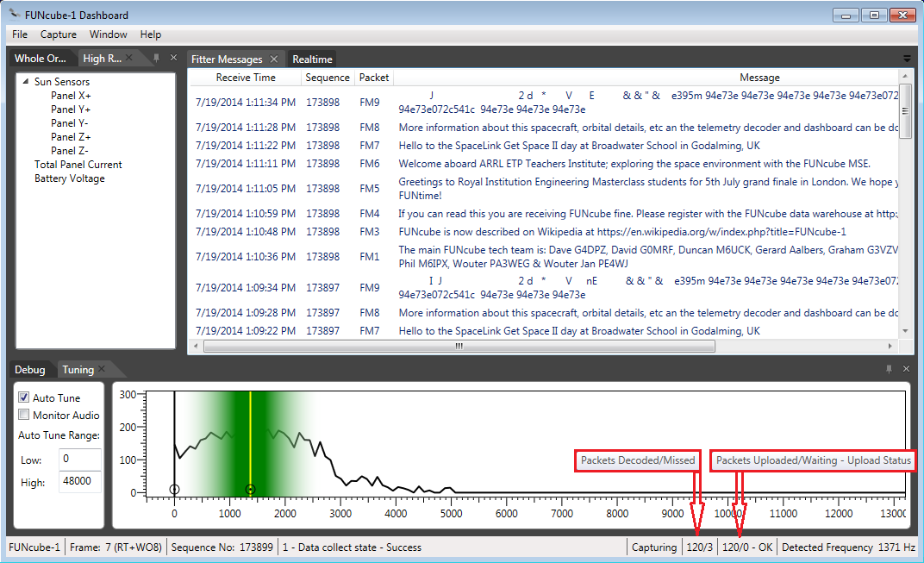924x563 pixels.
Task: Close the bottom panel group
Action: tap(906, 369)
